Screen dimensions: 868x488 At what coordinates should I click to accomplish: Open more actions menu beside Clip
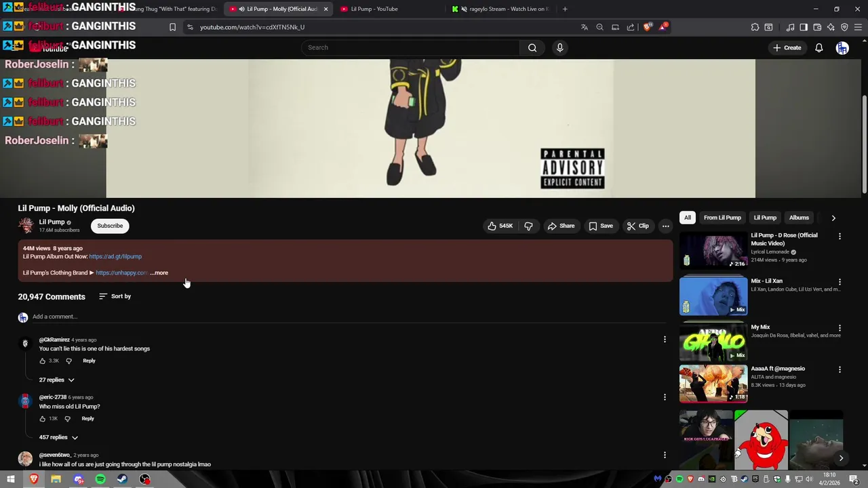point(666,226)
